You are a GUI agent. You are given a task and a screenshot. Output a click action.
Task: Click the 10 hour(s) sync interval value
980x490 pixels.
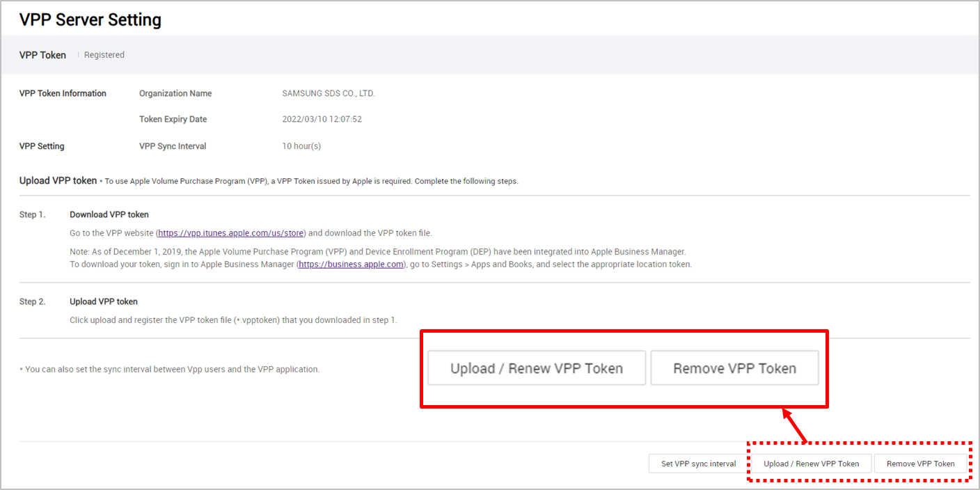pyautogui.click(x=301, y=146)
